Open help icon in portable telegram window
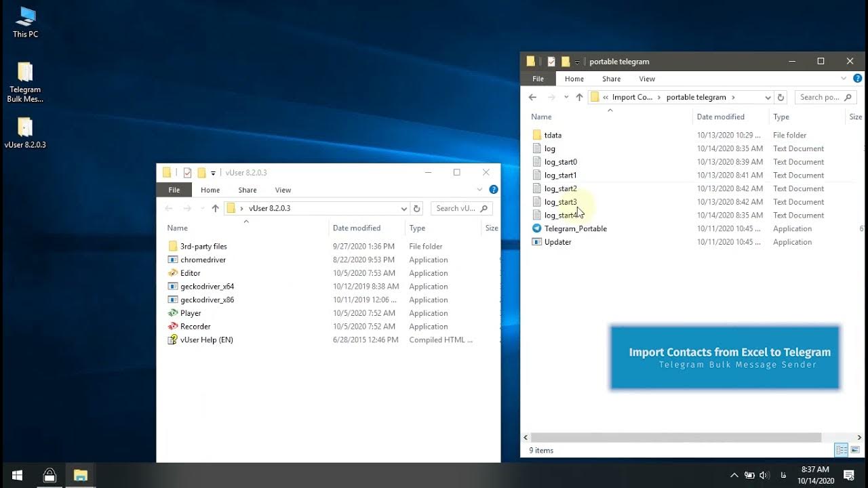The image size is (868, 488). pos(858,79)
